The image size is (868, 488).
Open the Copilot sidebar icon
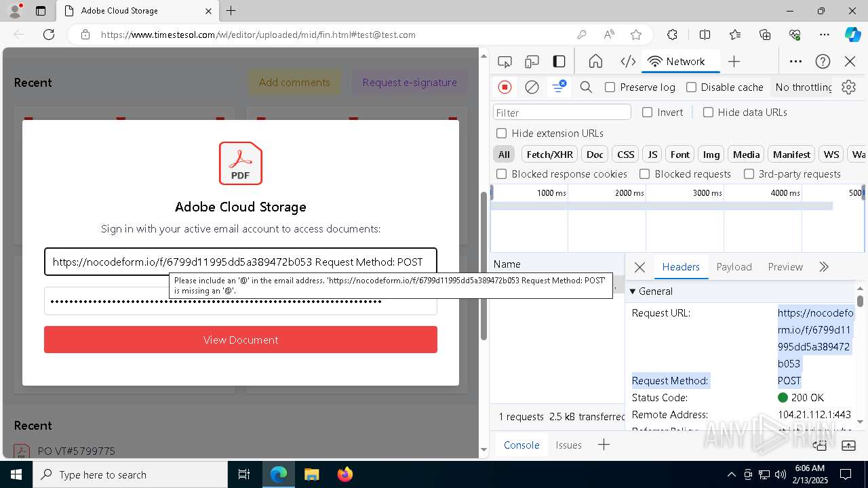[x=852, y=35]
